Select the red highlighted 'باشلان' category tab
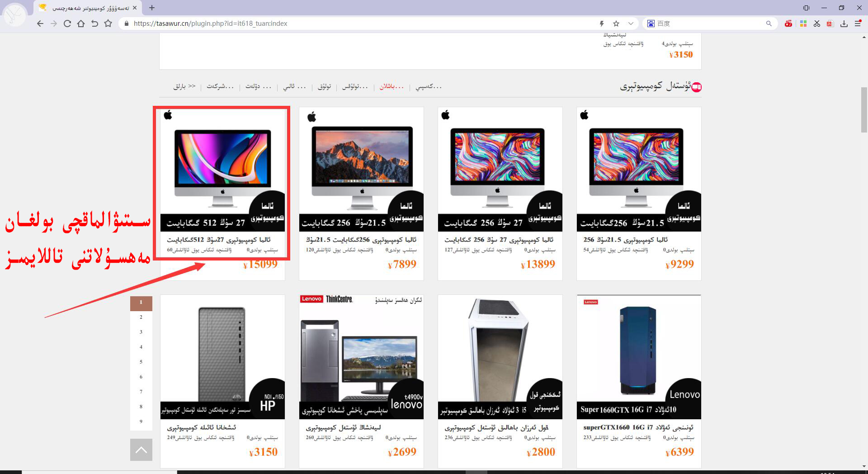Viewport: 868px width, 474px height. pos(392,86)
